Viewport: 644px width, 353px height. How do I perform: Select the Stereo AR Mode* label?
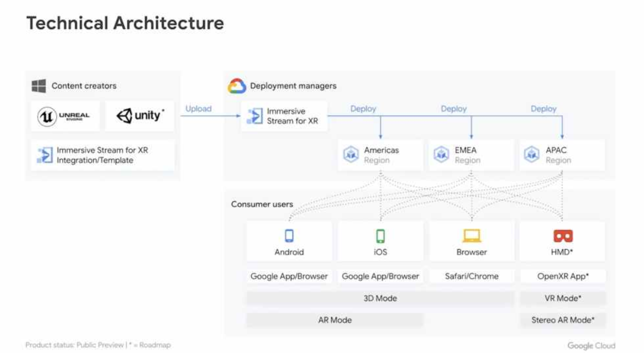pos(563,320)
